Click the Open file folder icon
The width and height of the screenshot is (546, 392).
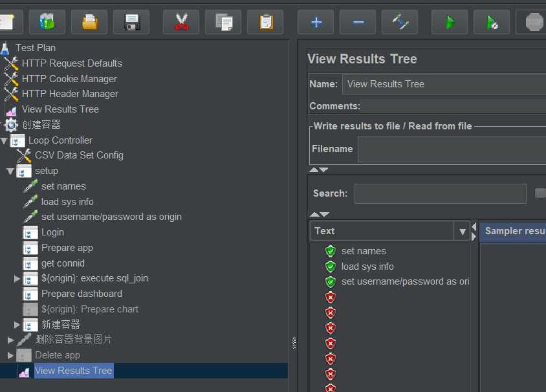click(89, 22)
